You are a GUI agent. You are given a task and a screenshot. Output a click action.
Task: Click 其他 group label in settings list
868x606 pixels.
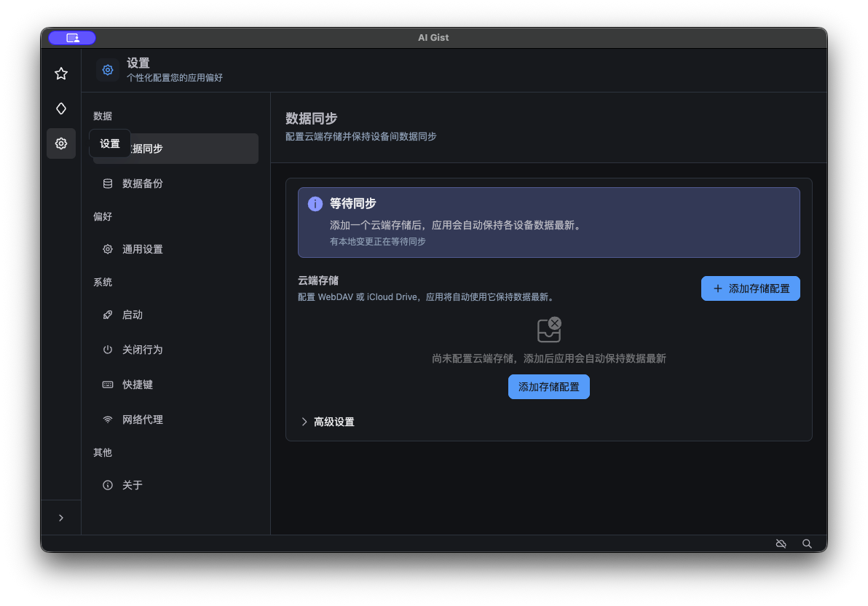tap(103, 452)
